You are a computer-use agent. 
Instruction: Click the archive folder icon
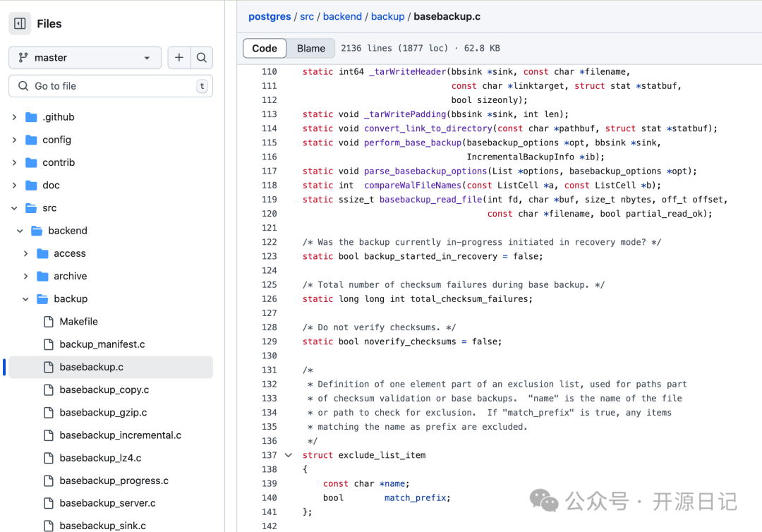[43, 276]
